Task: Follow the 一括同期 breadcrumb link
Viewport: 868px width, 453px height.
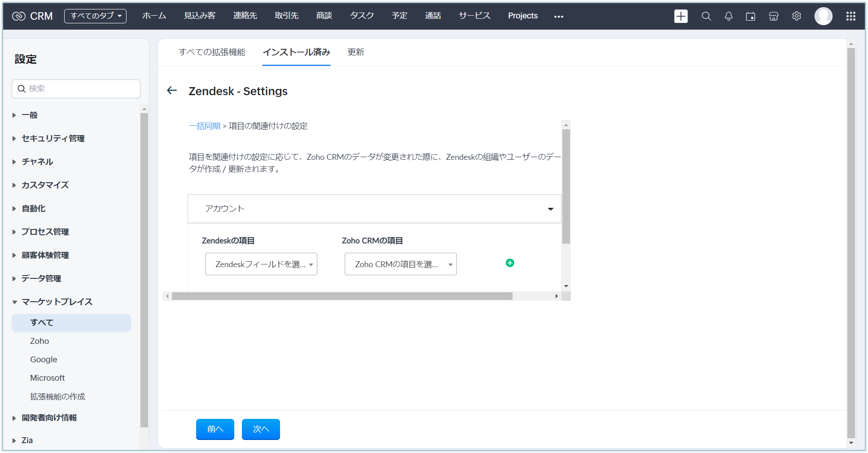Action: [205, 126]
